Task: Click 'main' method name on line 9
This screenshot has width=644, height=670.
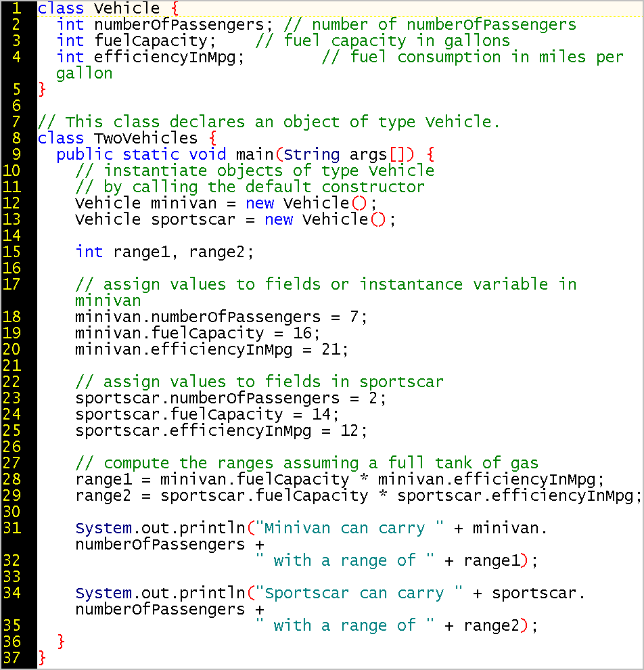Action: 255,154
